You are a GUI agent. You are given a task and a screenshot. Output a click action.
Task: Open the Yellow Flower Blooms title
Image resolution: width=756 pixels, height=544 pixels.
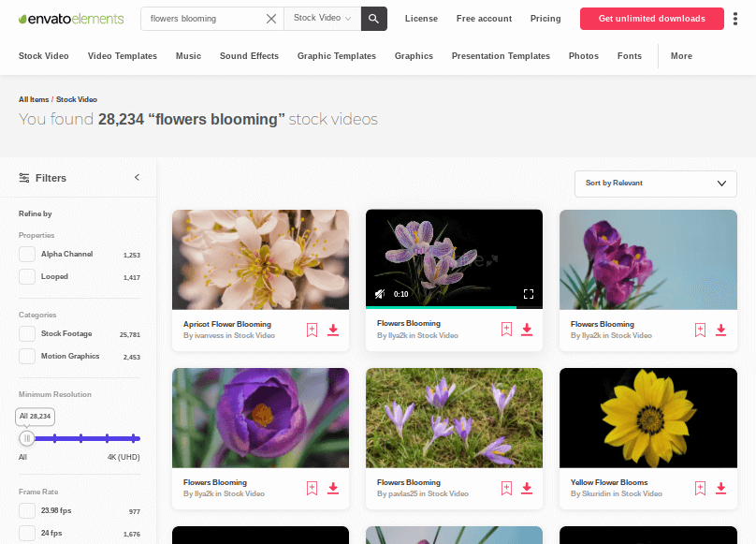pos(609,482)
